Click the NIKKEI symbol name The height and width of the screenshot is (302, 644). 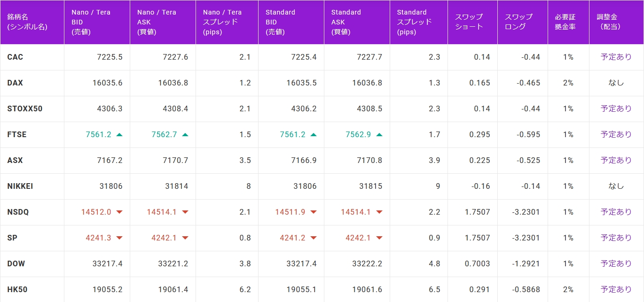[20, 186]
